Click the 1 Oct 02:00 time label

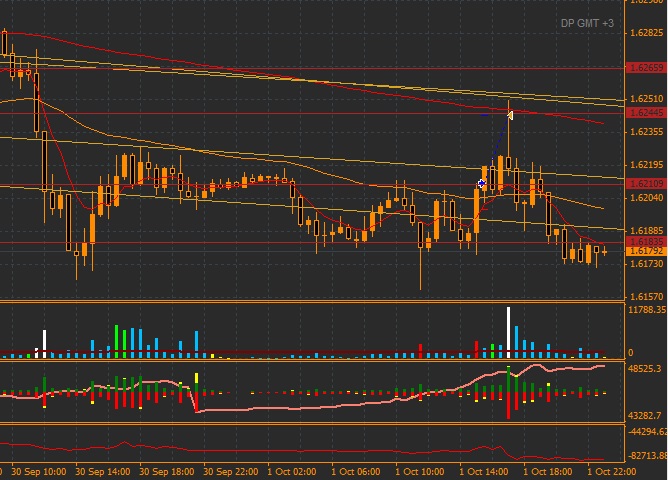[292, 472]
